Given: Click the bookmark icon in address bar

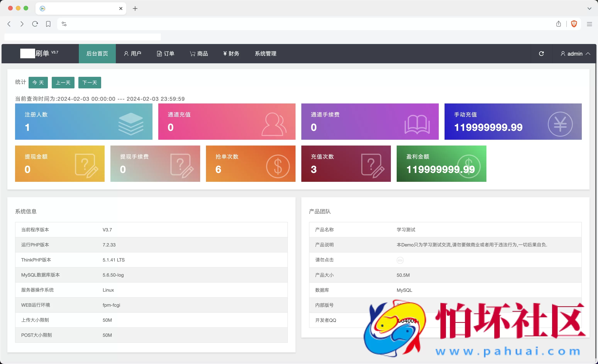Looking at the screenshot, I should tap(48, 24).
